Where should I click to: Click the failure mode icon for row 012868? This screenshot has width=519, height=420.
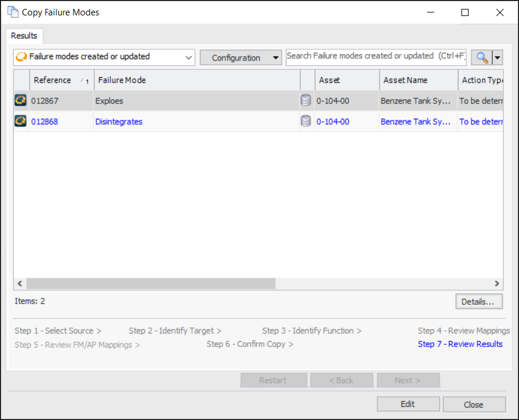pyautogui.click(x=21, y=122)
